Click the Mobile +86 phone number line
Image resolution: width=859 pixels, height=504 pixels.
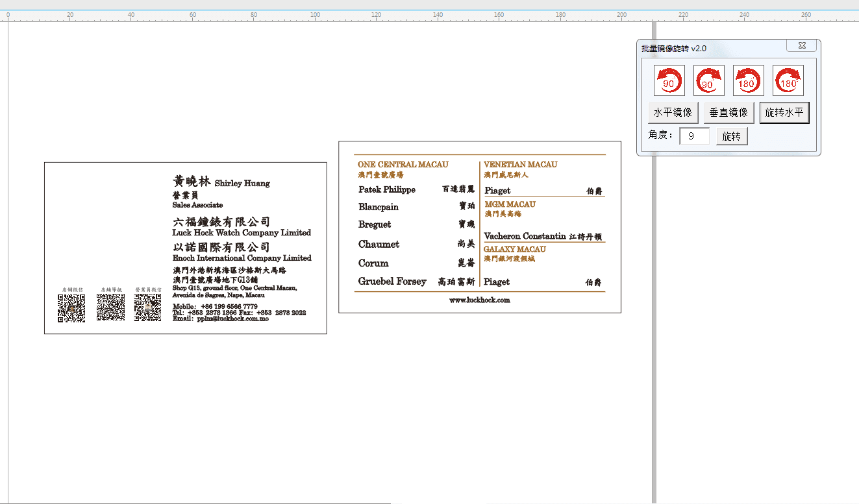[x=215, y=306]
